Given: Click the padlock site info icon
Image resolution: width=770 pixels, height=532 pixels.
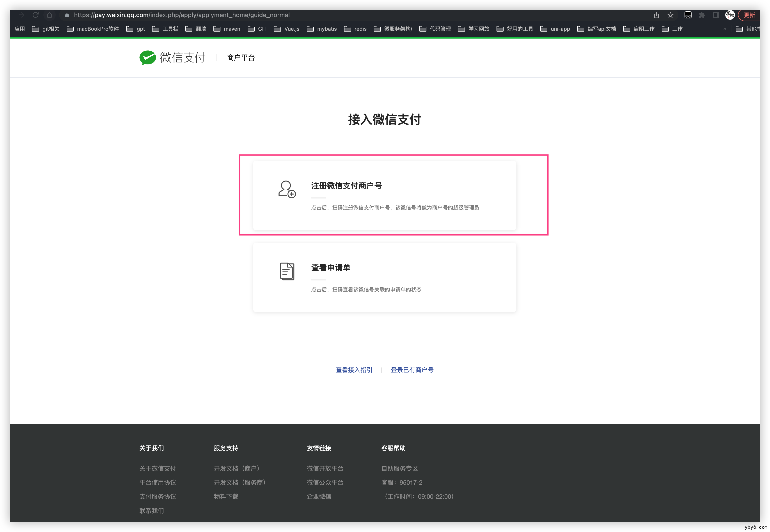Looking at the screenshot, I should pos(67,15).
